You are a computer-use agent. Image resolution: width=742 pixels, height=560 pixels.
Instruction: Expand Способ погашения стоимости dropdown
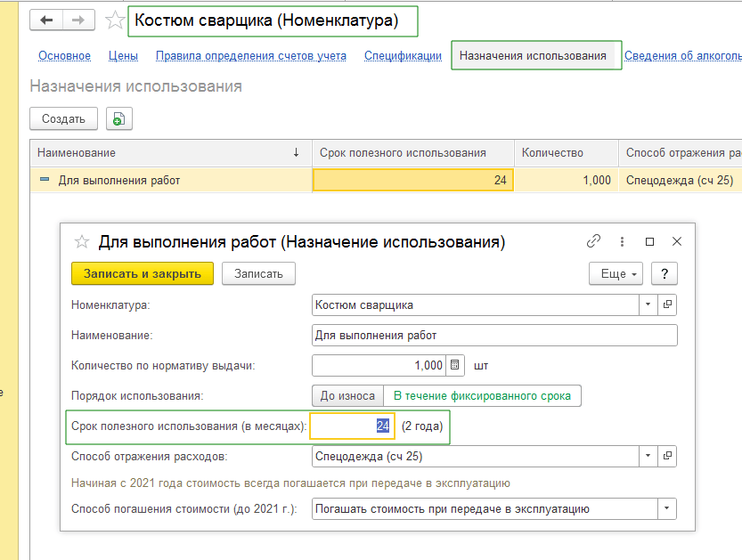666,509
